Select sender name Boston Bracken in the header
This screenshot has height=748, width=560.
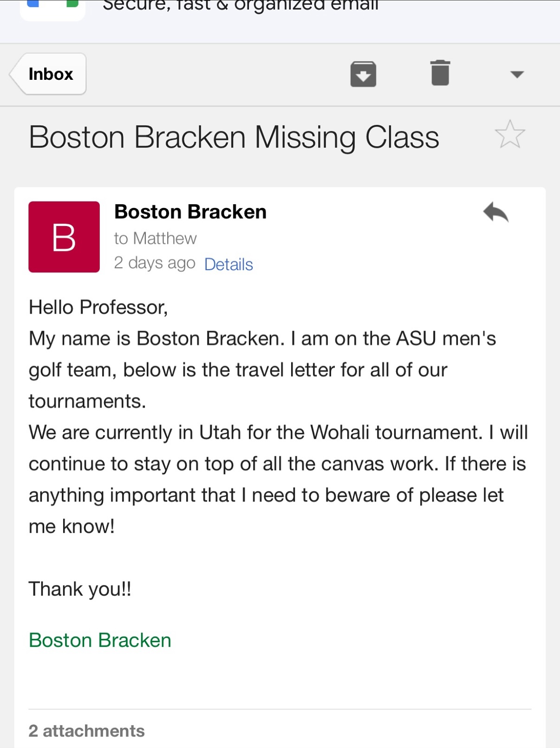tap(190, 212)
